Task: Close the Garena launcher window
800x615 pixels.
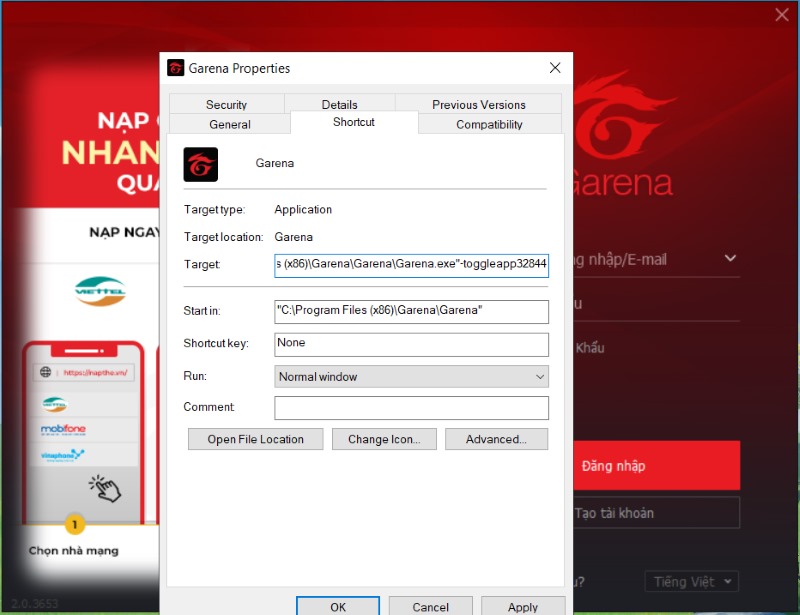Action: pos(782,14)
